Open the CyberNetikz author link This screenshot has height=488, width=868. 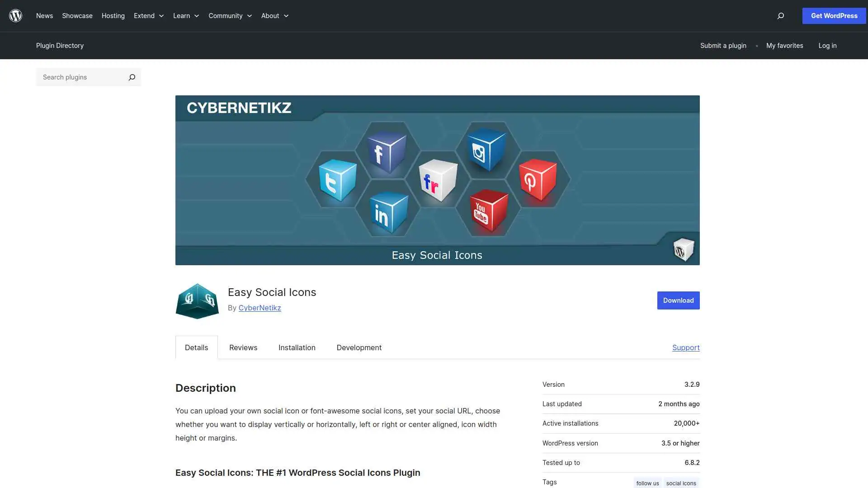tap(260, 308)
